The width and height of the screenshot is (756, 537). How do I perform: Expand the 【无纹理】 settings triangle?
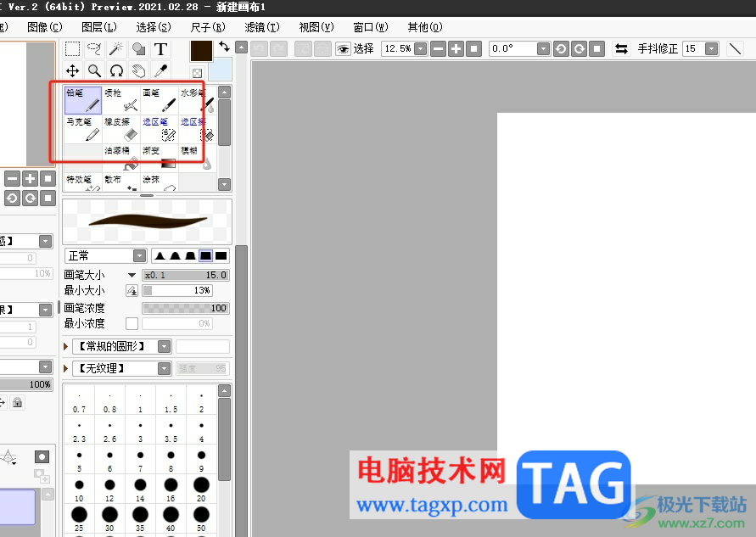(65, 369)
